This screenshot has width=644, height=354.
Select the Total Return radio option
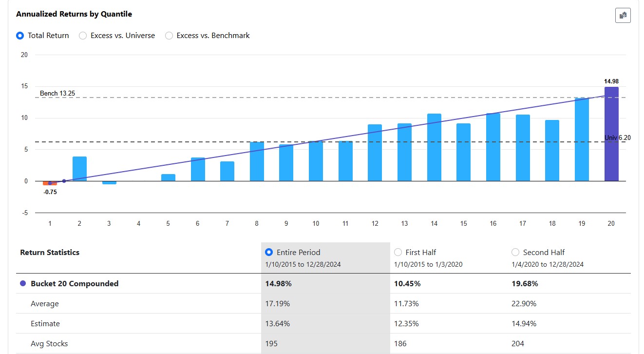tap(20, 36)
